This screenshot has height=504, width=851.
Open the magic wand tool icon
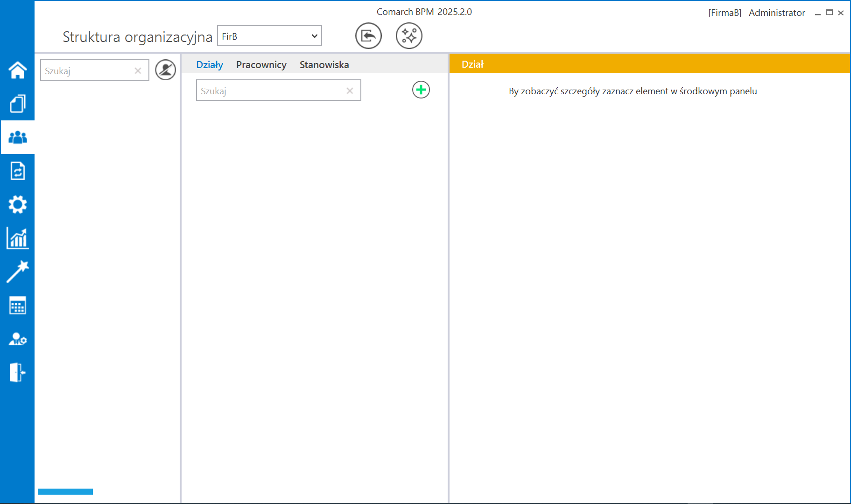pyautogui.click(x=17, y=272)
